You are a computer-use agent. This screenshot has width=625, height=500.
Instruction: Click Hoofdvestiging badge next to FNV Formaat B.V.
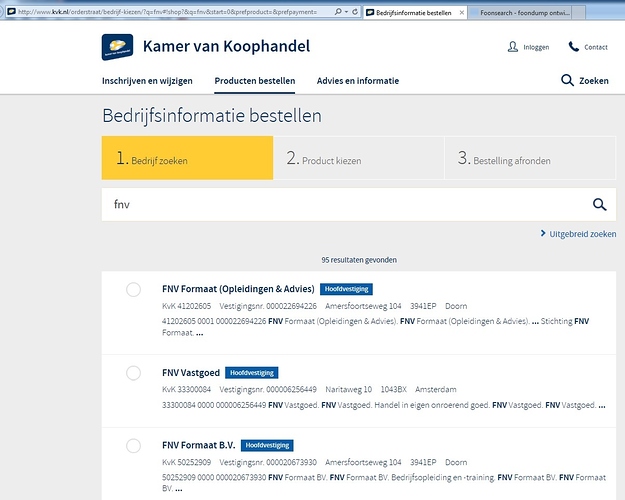coord(267,445)
